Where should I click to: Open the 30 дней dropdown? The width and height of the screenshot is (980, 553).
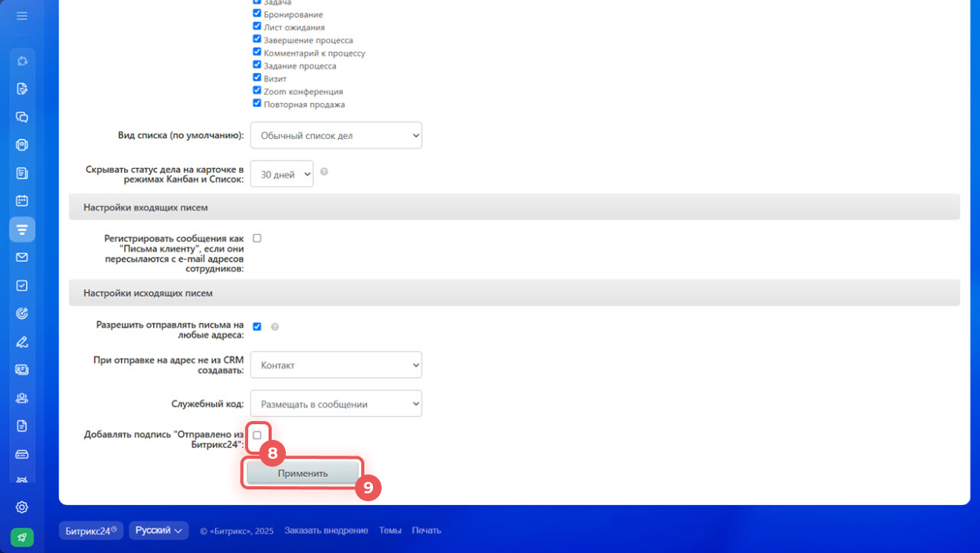tap(282, 174)
